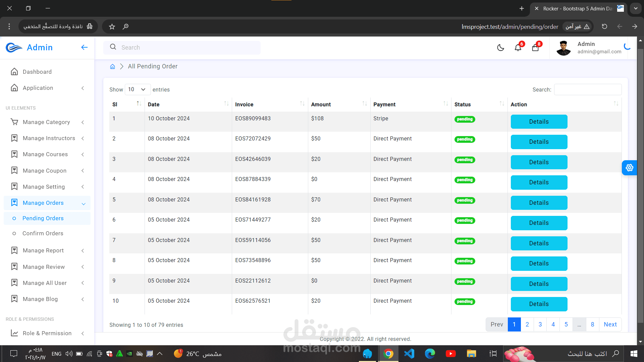Toggle dark mode moon icon

point(500,48)
